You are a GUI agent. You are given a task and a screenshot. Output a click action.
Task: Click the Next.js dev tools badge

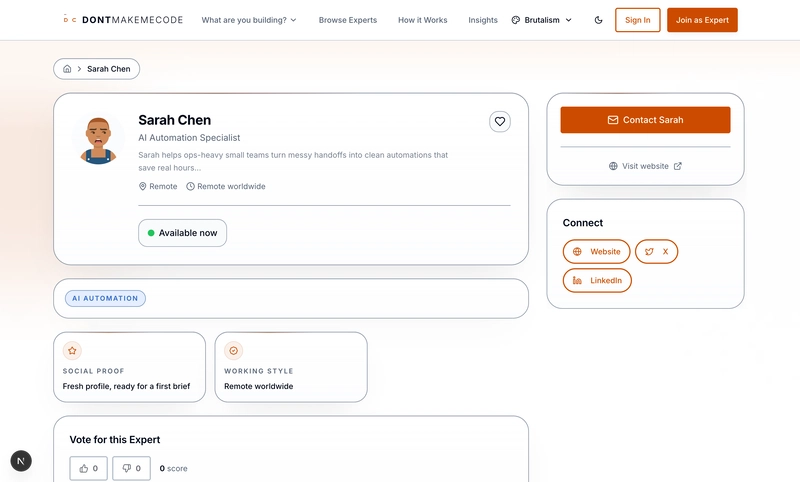pos(21,460)
